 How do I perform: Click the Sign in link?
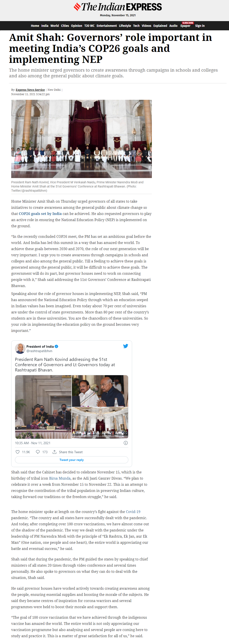(200, 26)
